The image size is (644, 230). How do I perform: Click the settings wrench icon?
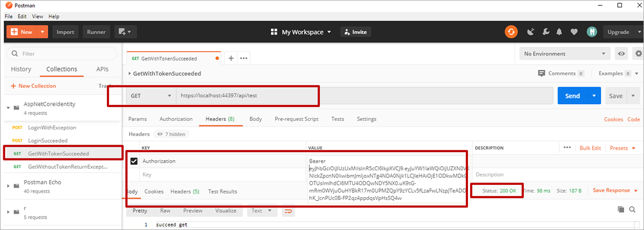[x=545, y=32]
